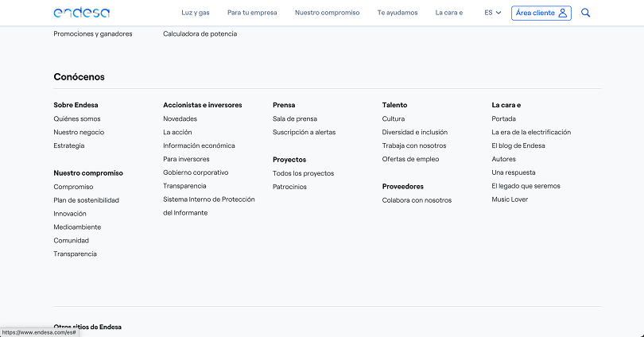Open Medioambiente link
The image size is (644, 337).
(x=77, y=227)
